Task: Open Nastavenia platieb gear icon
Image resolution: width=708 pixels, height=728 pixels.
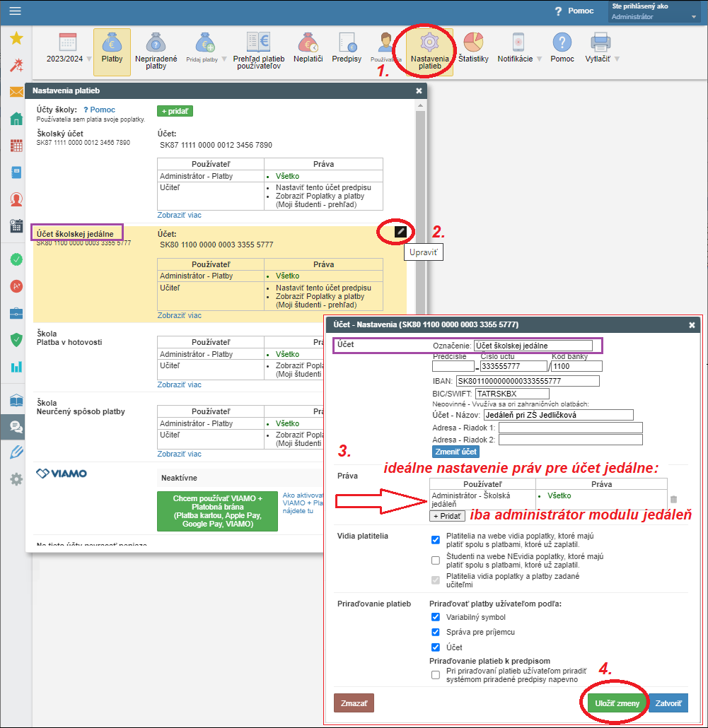Action: (x=429, y=43)
